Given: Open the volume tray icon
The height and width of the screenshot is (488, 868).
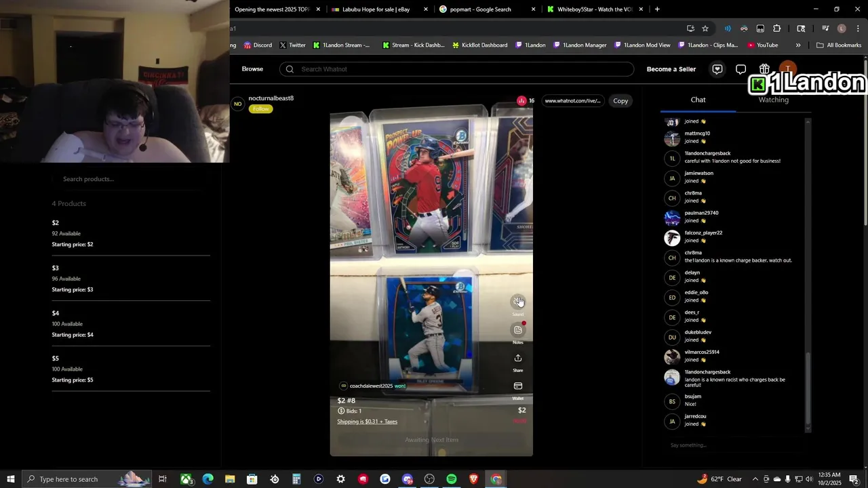Looking at the screenshot, I should pyautogui.click(x=809, y=479).
